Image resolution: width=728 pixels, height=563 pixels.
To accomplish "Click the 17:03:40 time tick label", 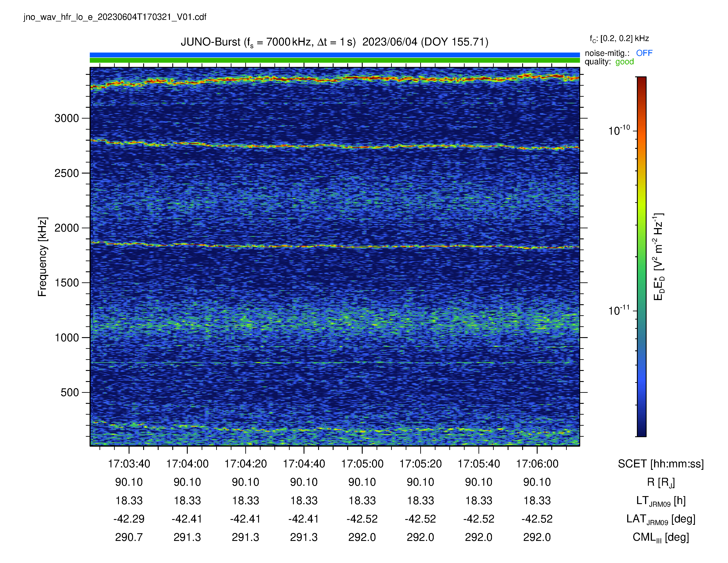I will 129,464.
